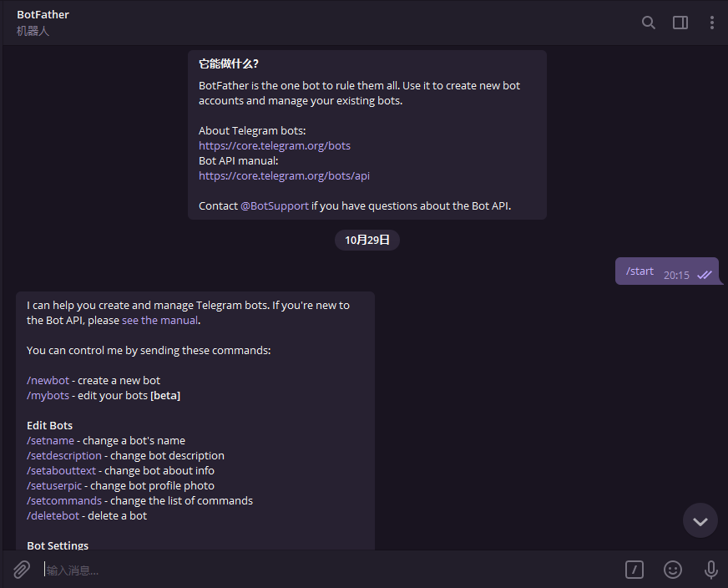Click the @BotSupport mention
This screenshot has width=728, height=588.
point(275,205)
